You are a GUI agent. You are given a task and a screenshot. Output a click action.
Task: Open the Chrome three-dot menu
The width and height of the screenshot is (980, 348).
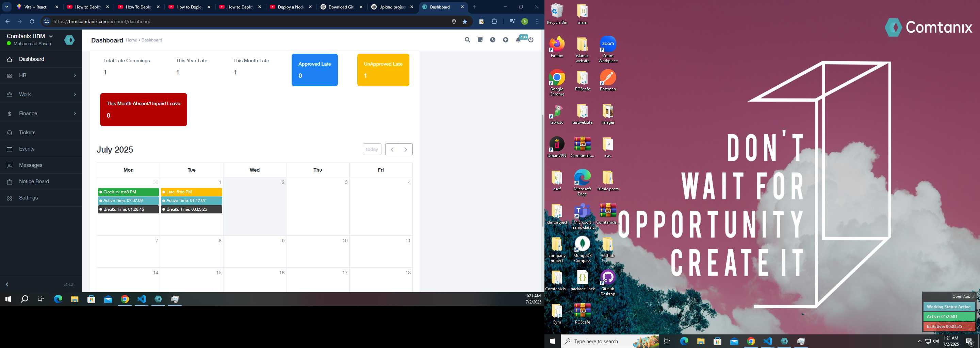(537, 22)
